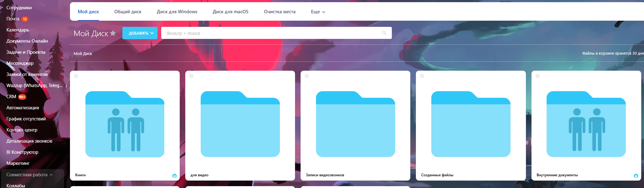This screenshot has width=644, height=188.
Task: Open Автоматизация in the sidebar
Action: point(23,108)
